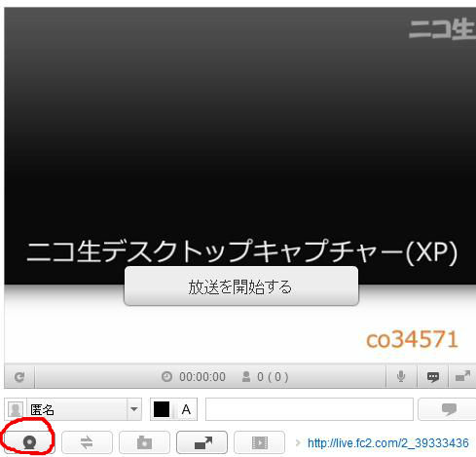
Task: Reload the player with the refresh icon
Action: pyautogui.click(x=19, y=377)
